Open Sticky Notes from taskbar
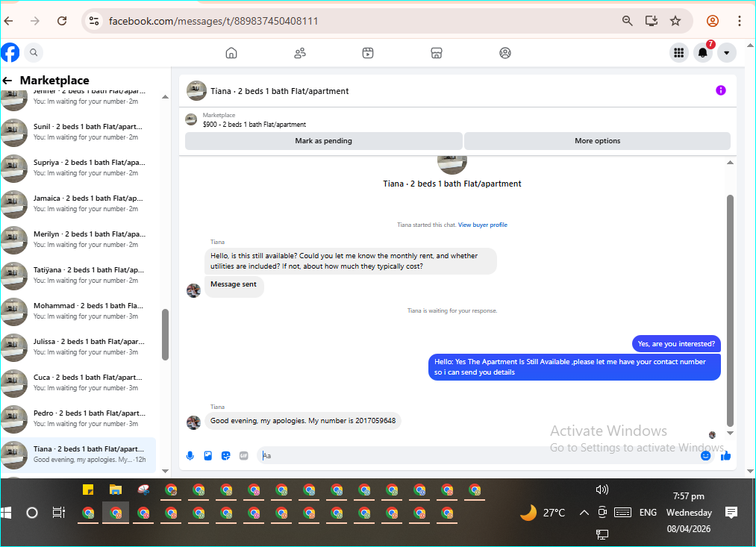This screenshot has height=547, width=756. coord(88,490)
